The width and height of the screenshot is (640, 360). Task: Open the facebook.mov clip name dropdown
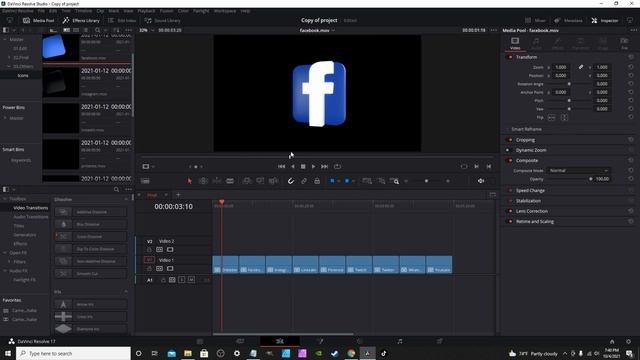point(317,30)
